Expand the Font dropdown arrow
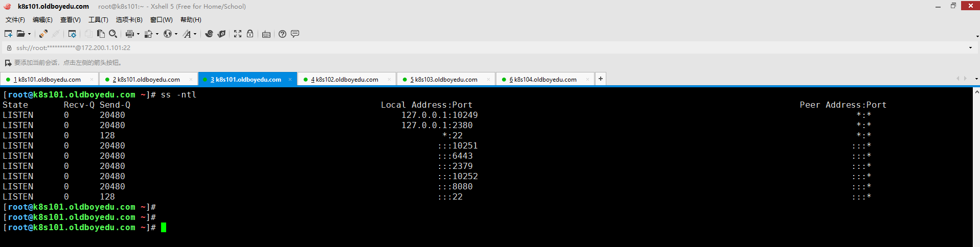 pyautogui.click(x=195, y=34)
